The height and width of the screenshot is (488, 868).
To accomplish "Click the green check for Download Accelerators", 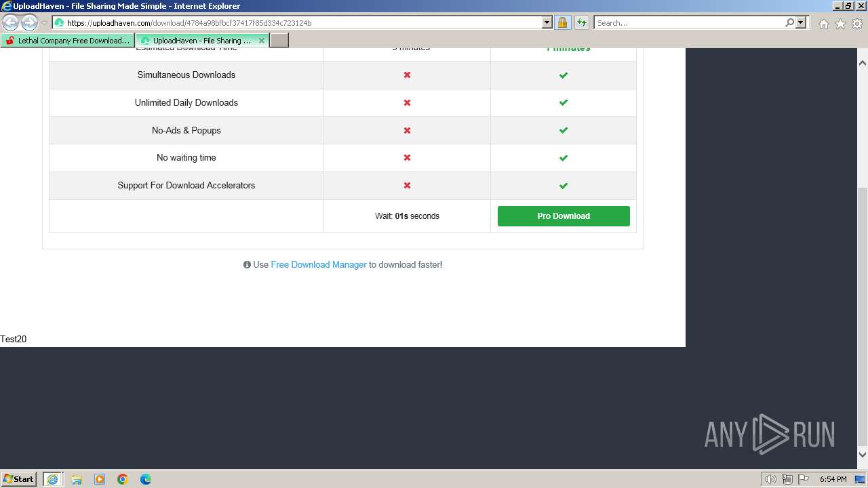I will tap(564, 186).
